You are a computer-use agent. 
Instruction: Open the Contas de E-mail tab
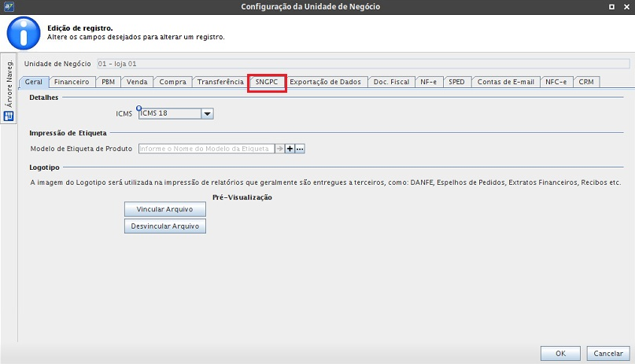[x=505, y=82]
